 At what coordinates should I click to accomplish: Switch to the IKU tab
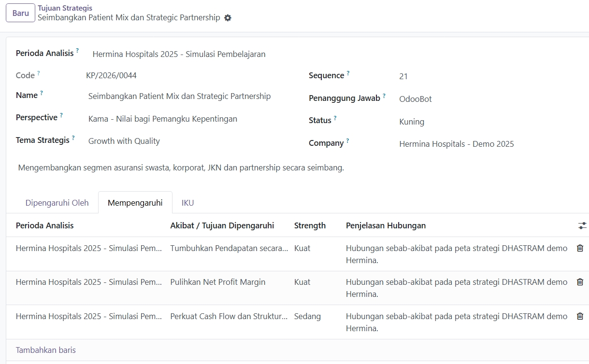click(x=188, y=203)
